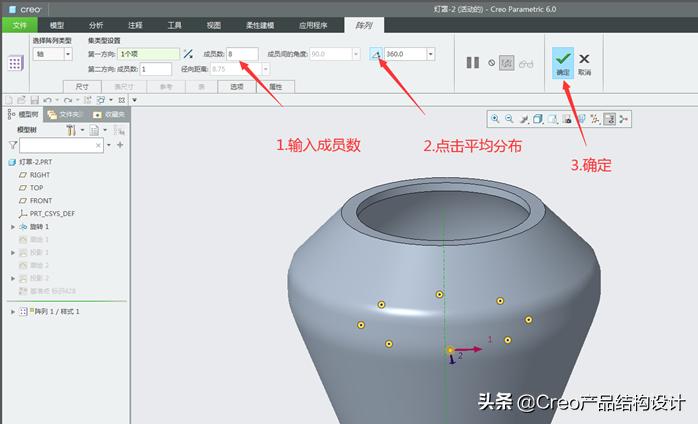Screen dimensions: 698x424
Task: Open the 属性 panel tab
Action: click(x=276, y=87)
